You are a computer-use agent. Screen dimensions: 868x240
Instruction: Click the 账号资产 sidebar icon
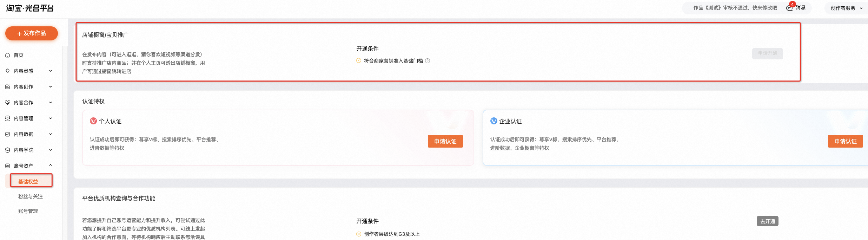[x=8, y=165]
